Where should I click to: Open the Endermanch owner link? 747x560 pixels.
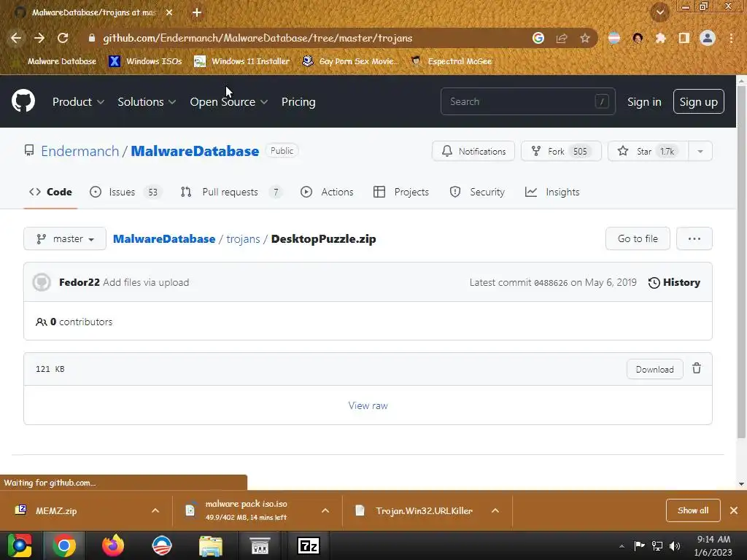[x=80, y=151]
